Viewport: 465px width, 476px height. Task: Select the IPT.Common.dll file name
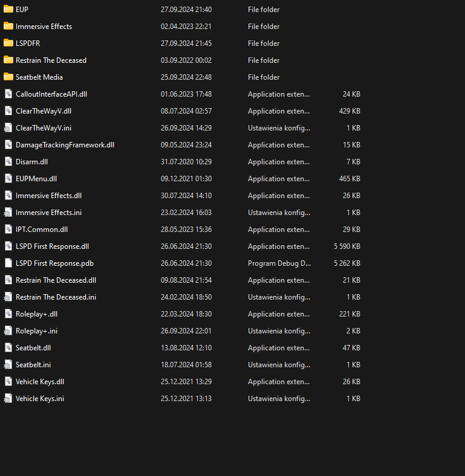42,230
